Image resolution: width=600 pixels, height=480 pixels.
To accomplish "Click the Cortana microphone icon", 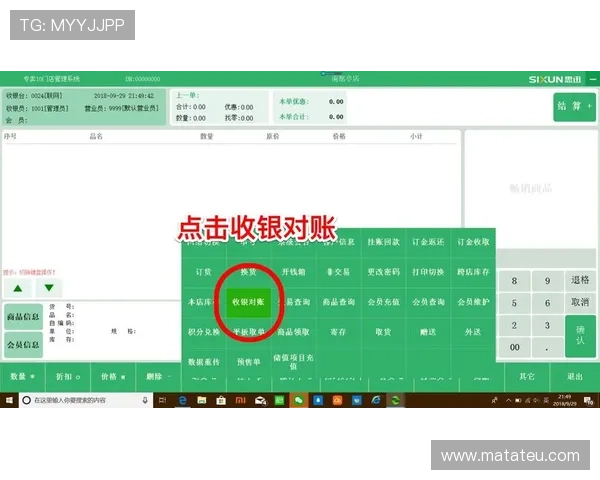I will 145,400.
